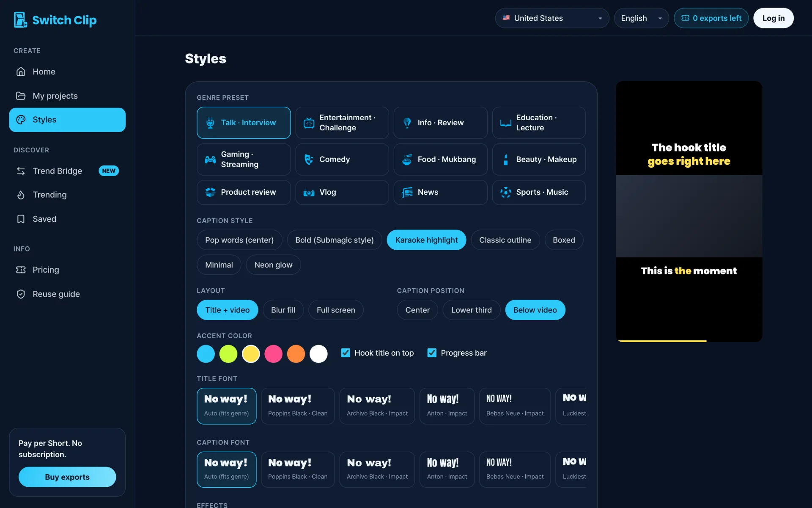Set layout to Blur fill
The image size is (812, 508).
coord(283,310)
